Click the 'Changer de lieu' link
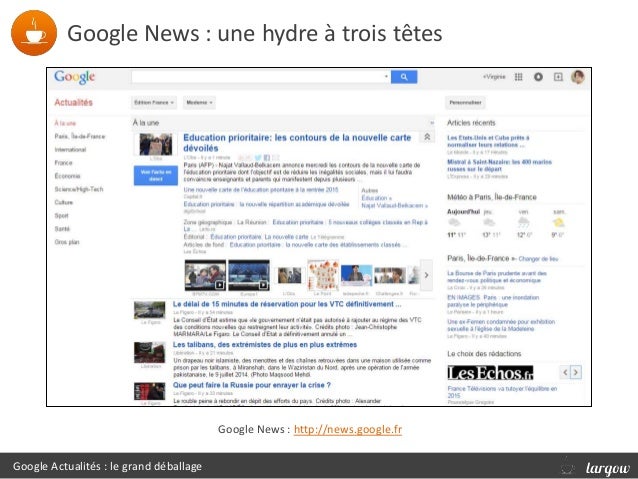Screen dimensions: 638x479 tap(538, 259)
